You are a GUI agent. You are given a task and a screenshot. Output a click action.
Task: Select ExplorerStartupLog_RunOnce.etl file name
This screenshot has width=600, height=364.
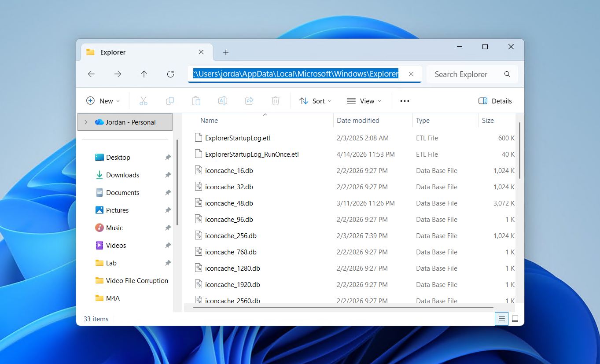coord(252,154)
